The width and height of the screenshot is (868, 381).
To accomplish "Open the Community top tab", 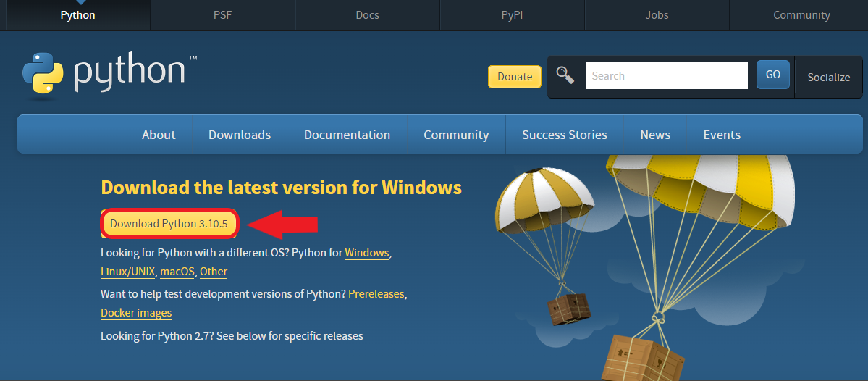I will point(801,15).
